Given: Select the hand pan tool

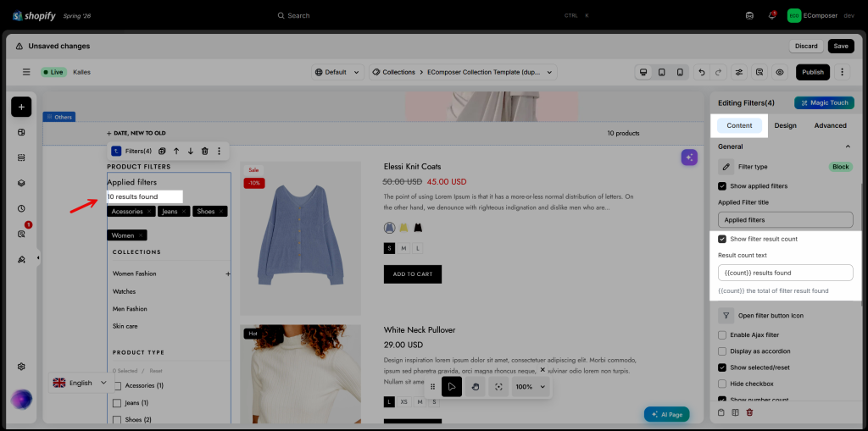Looking at the screenshot, I should coord(476,387).
